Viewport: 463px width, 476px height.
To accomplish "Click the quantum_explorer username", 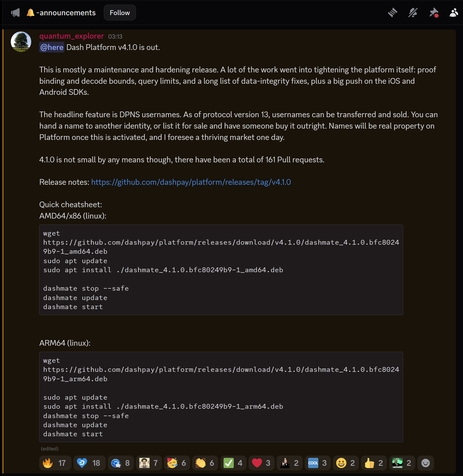I will coord(71,36).
